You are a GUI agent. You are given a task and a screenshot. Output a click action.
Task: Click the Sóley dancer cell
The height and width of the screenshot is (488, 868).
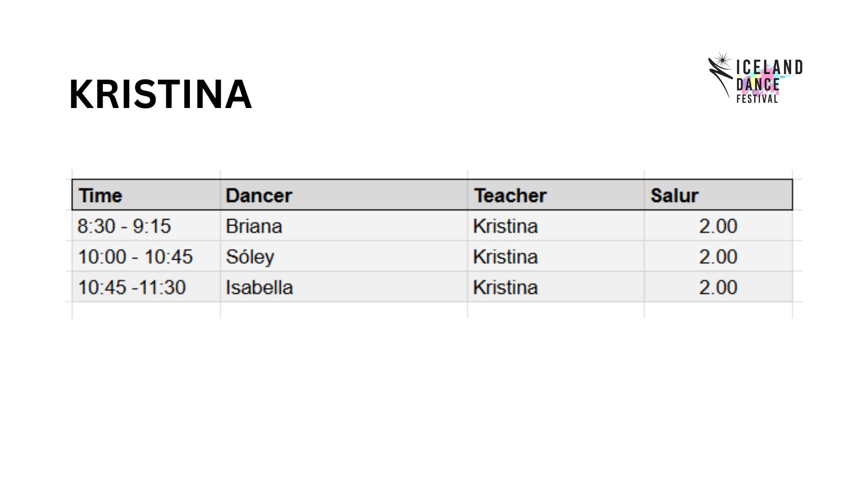click(x=344, y=257)
